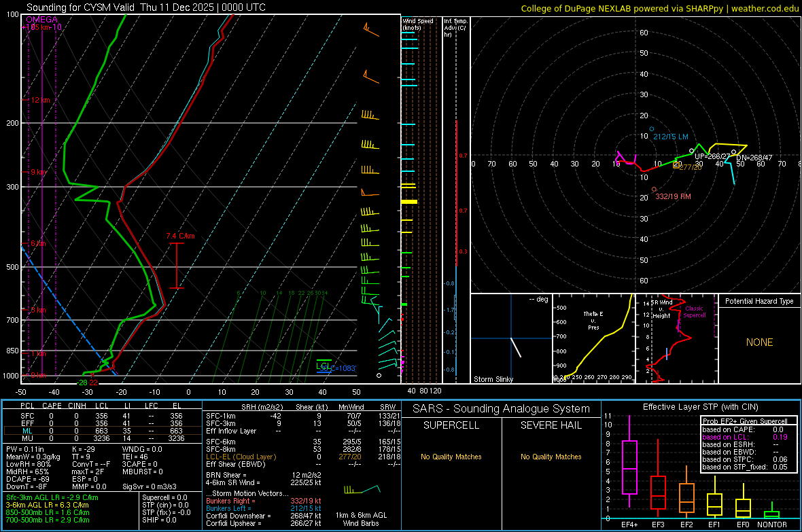
Task: Select the orange 'LCL-EL (Cloud Layer)' row
Action: coord(303,457)
